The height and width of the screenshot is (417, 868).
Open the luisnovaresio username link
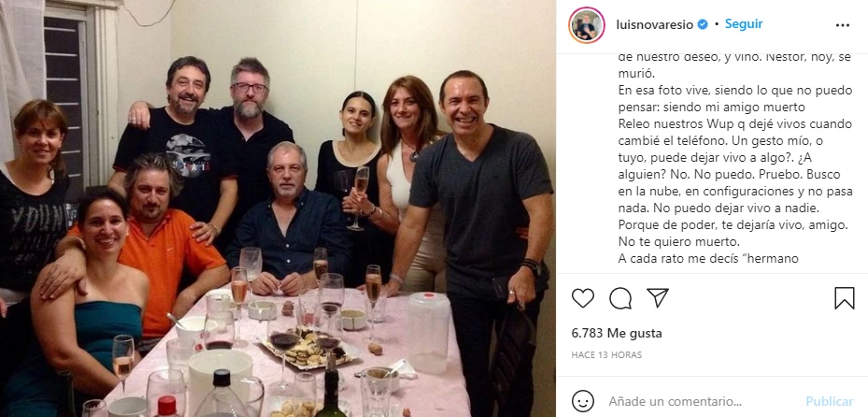click(654, 24)
